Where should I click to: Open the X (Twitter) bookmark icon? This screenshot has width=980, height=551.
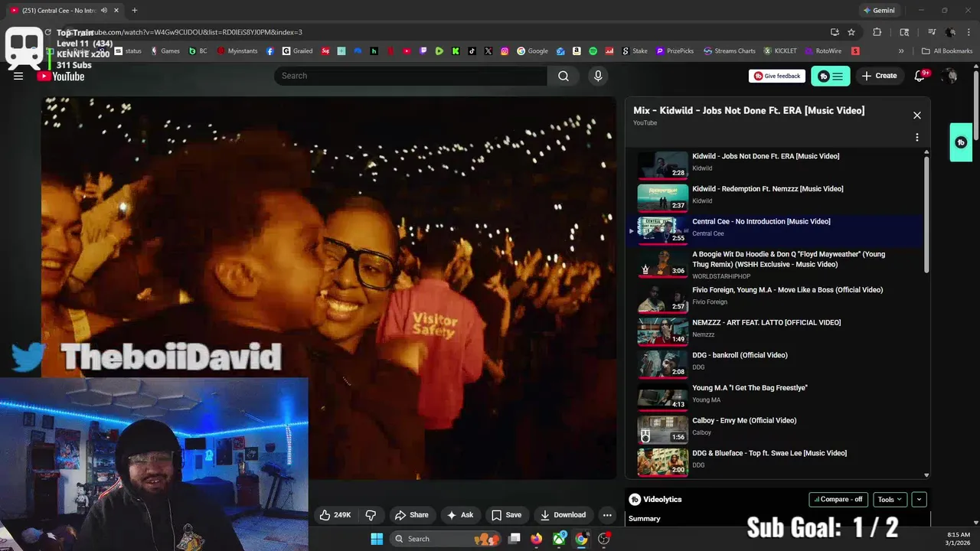coord(488,51)
